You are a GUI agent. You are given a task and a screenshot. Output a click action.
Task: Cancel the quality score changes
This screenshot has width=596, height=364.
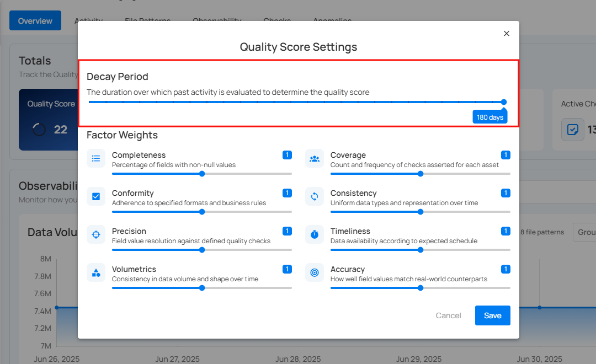point(448,315)
